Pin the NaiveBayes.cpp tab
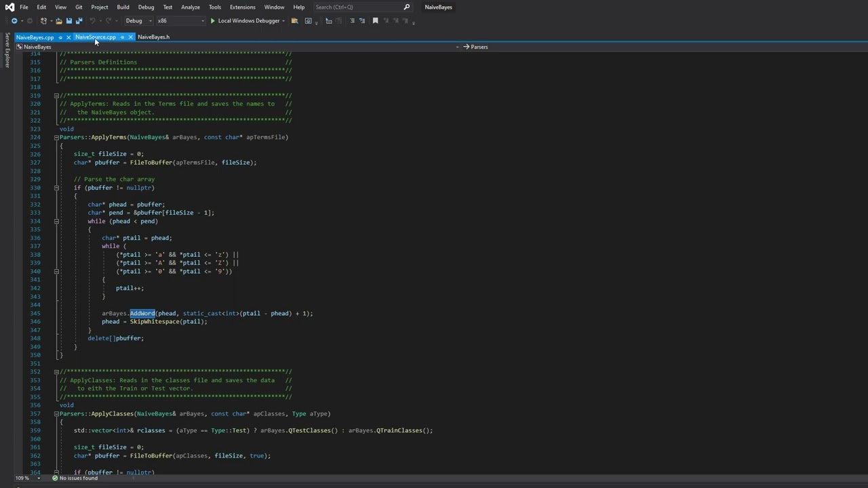The width and height of the screenshot is (868, 488). coord(60,37)
